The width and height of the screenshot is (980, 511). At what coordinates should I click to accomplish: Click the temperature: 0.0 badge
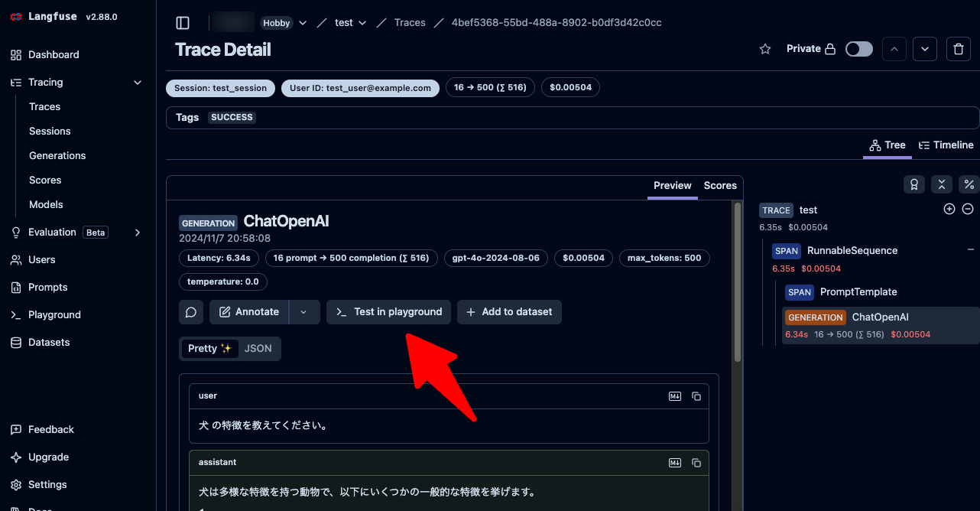click(222, 282)
